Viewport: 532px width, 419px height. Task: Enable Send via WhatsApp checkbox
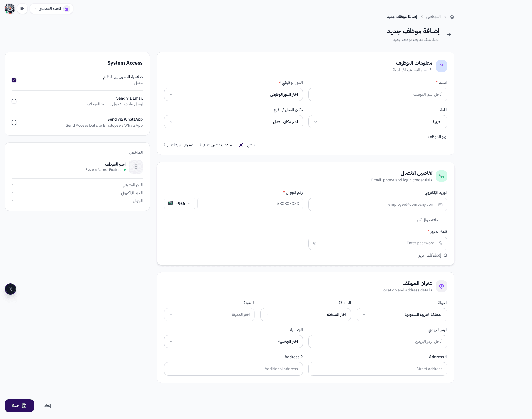click(x=14, y=122)
